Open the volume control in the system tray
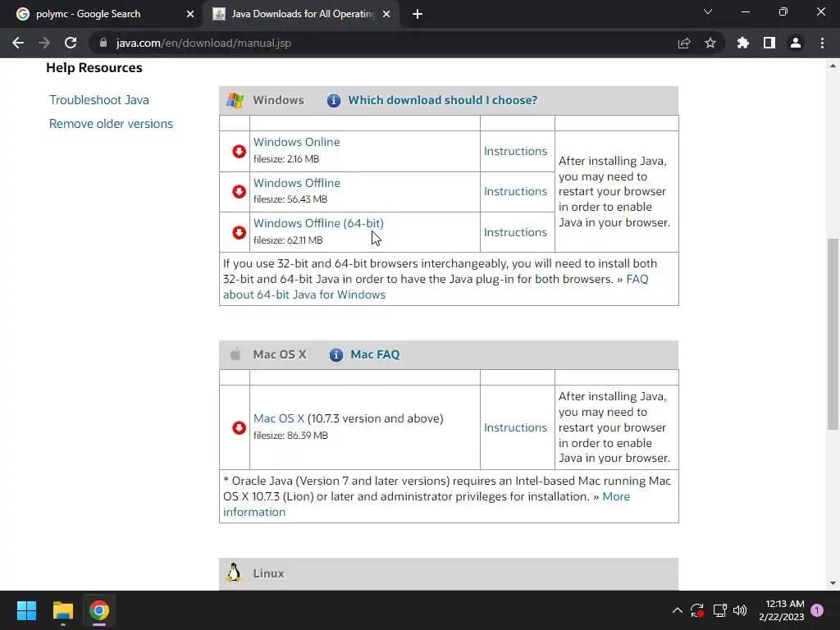 [x=740, y=610]
